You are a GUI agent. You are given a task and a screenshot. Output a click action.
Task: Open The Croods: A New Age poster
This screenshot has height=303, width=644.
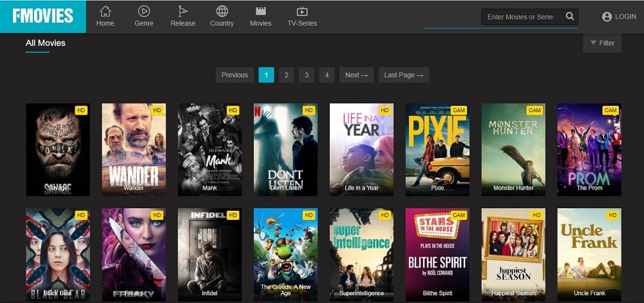[285, 255]
